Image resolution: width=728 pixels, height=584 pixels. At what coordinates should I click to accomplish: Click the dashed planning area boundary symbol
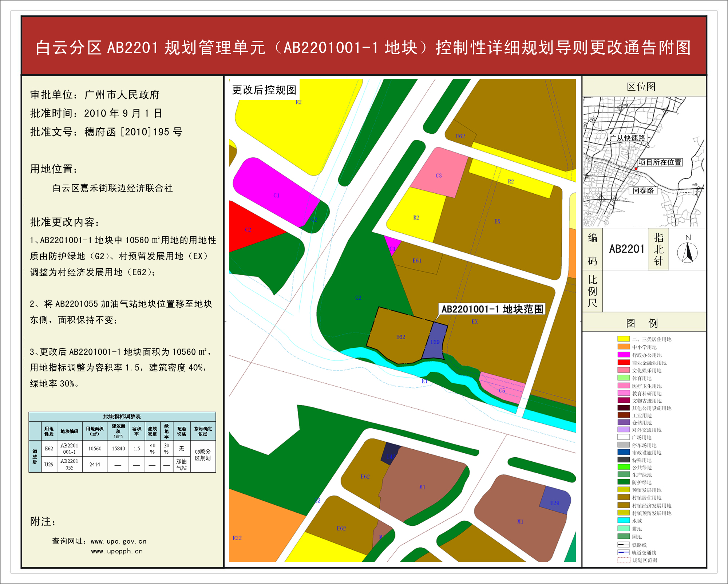pos(624,560)
